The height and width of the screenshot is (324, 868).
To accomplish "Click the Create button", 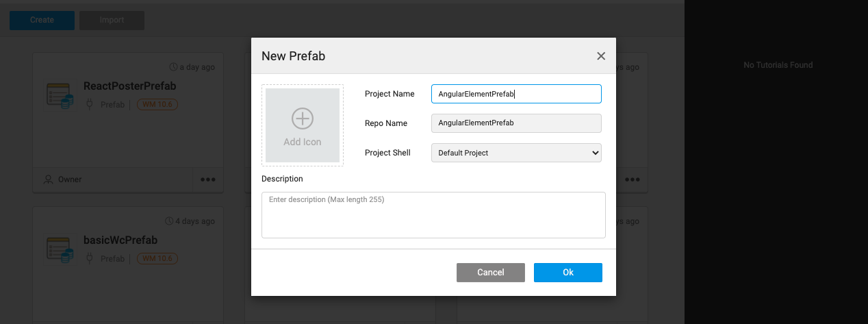I will pos(42,20).
